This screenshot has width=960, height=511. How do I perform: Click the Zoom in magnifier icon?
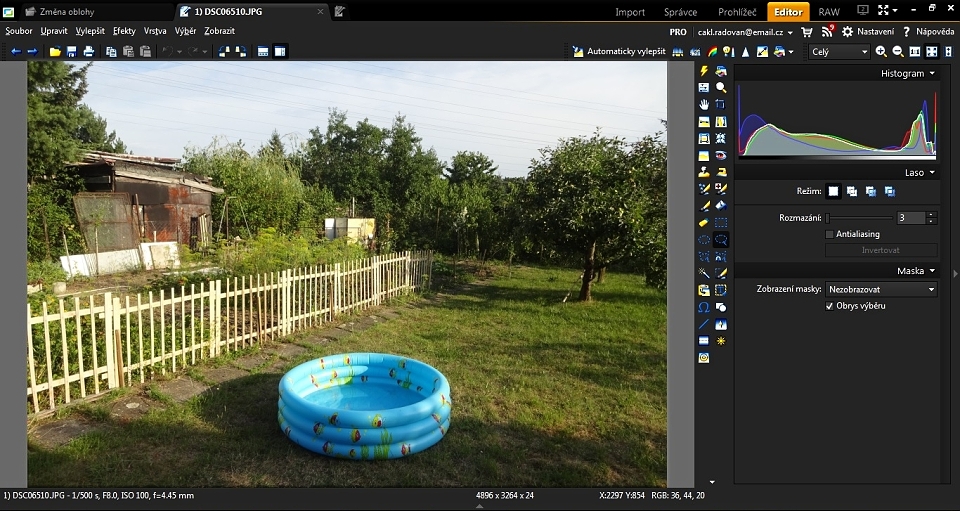click(x=881, y=51)
